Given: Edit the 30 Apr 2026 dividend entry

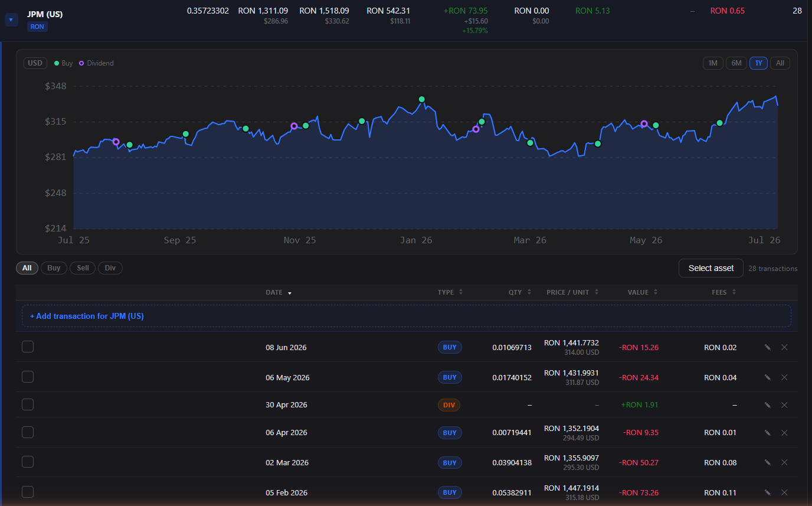Looking at the screenshot, I should click(x=768, y=405).
